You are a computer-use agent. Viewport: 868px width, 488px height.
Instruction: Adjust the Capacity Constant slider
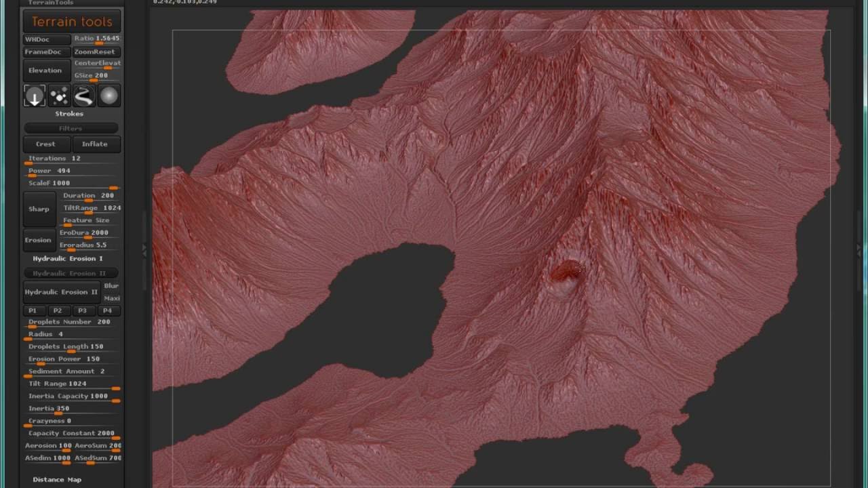(72, 434)
